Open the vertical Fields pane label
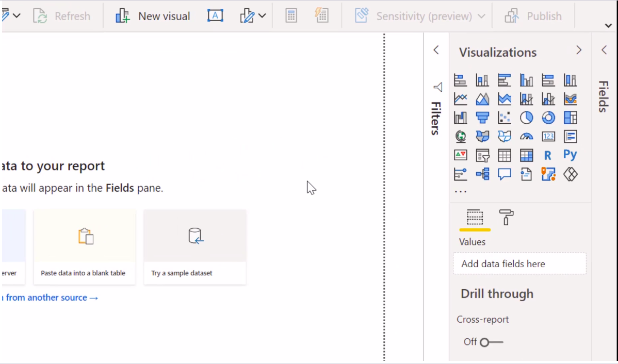Viewport: 618px width, 364px height. click(604, 96)
